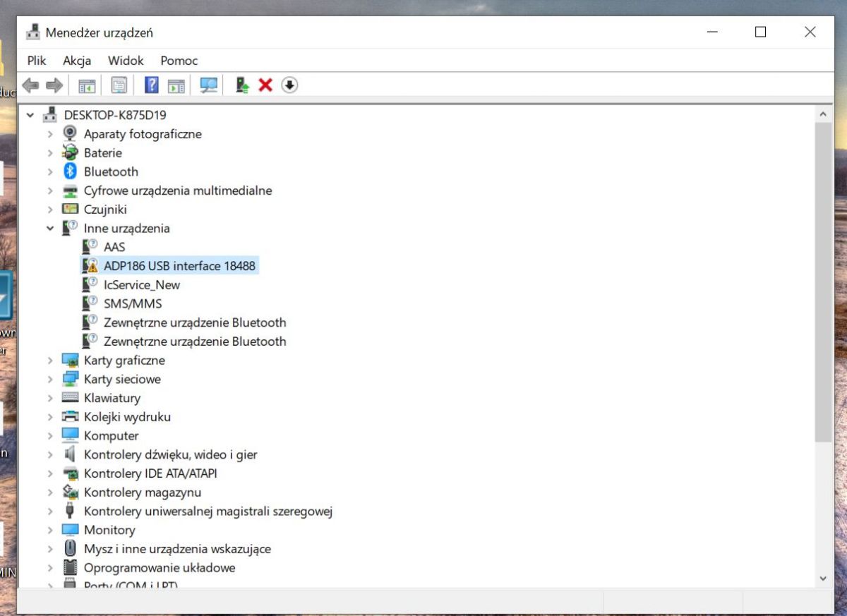This screenshot has height=616, width=847.
Task: Select the SMS/MMS device
Action: (x=133, y=303)
